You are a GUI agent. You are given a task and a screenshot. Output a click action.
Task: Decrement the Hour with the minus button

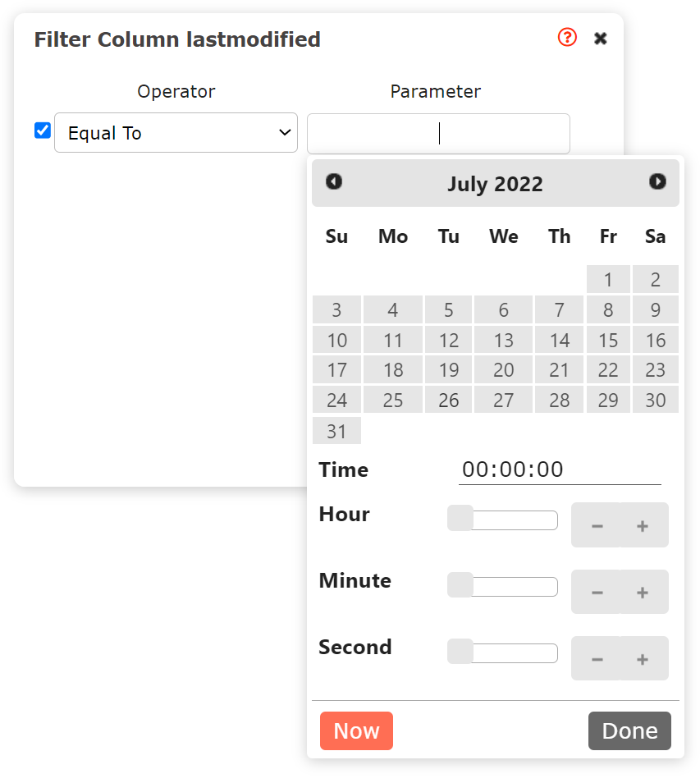click(x=597, y=524)
